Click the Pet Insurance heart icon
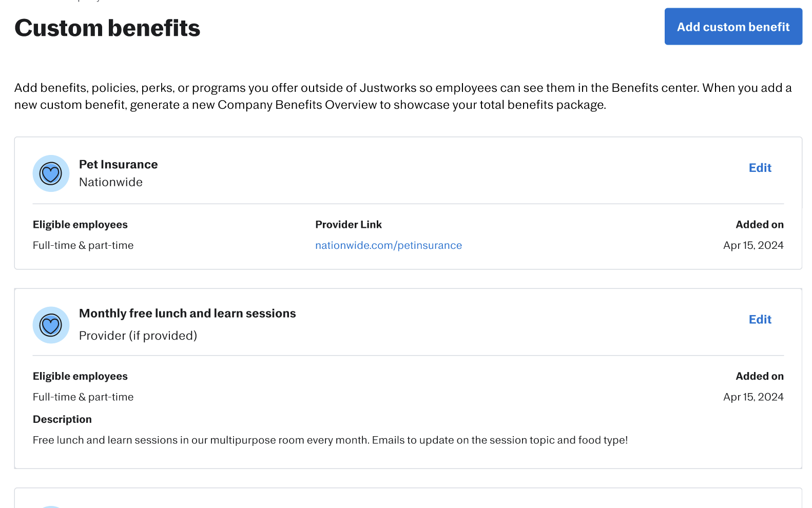 [51, 173]
